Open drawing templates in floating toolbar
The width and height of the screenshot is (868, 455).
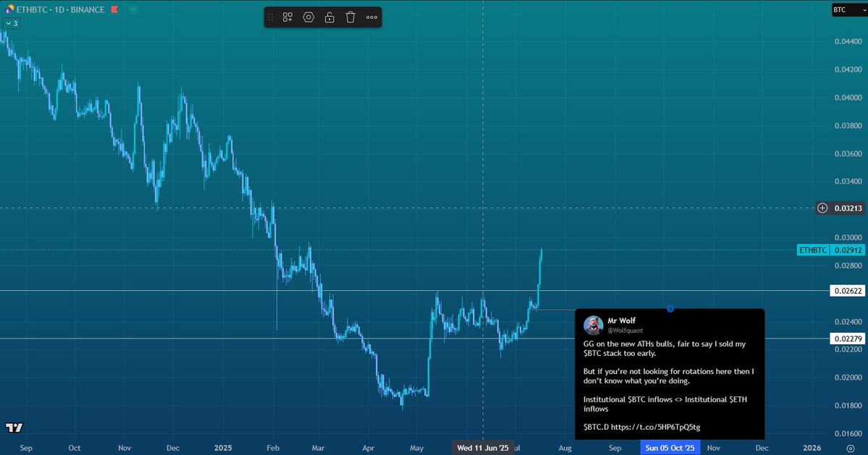tap(287, 17)
